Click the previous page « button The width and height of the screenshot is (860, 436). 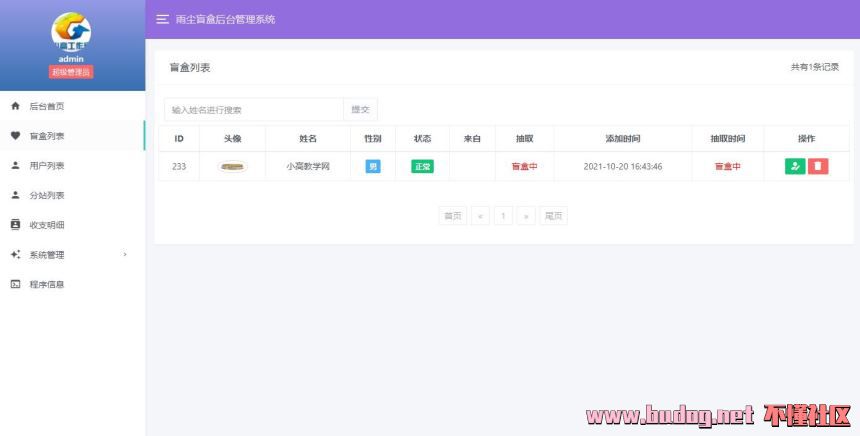(480, 216)
